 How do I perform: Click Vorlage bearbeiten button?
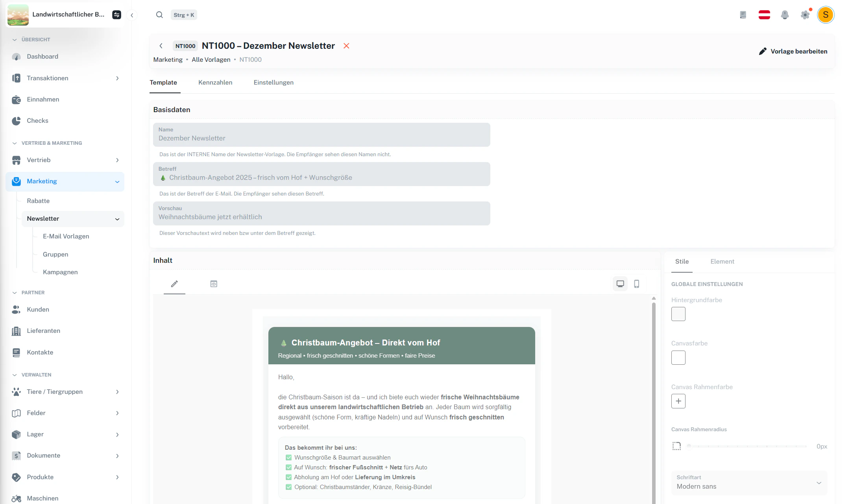click(793, 52)
